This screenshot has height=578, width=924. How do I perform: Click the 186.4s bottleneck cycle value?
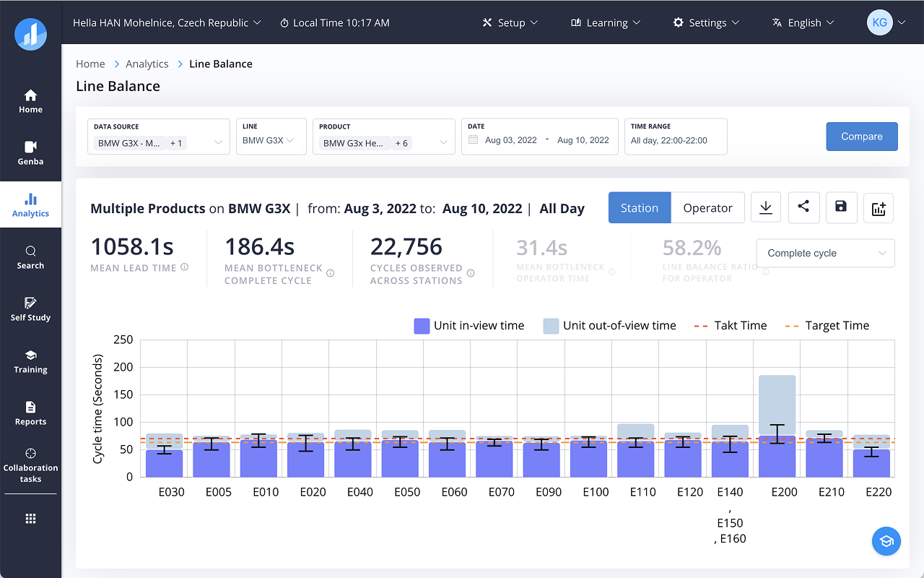259,247
